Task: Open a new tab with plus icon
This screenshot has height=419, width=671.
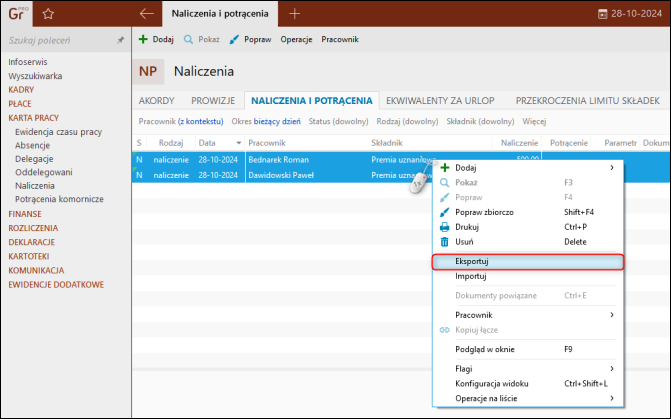Action: click(x=294, y=14)
